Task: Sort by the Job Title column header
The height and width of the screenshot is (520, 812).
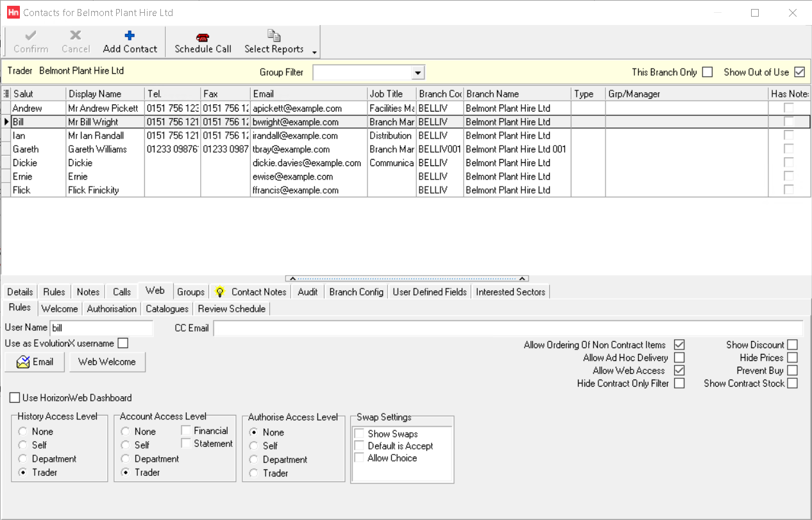Action: tap(392, 94)
